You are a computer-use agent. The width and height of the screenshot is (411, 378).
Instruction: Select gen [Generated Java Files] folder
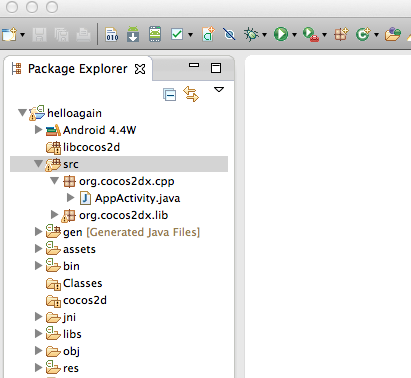pos(131,232)
